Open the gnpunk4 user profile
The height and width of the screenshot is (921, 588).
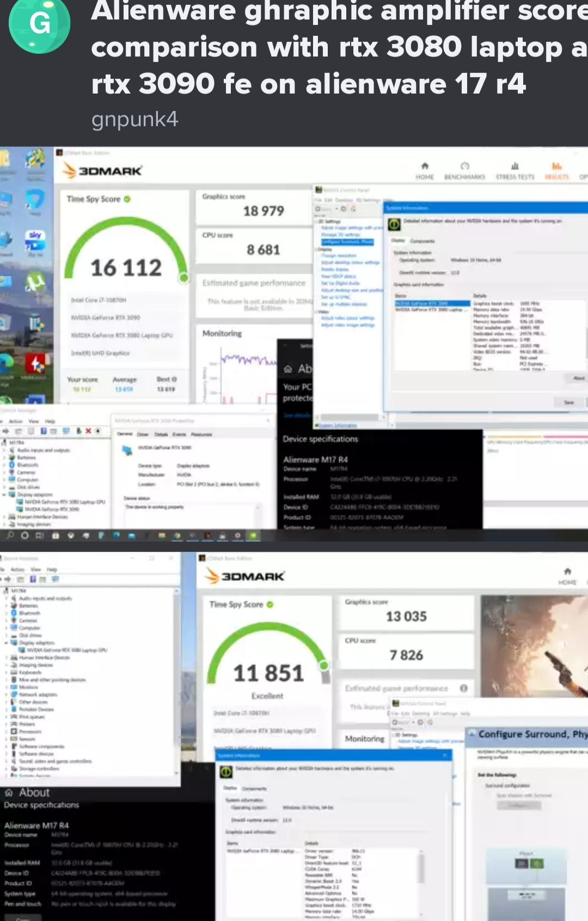(x=134, y=119)
